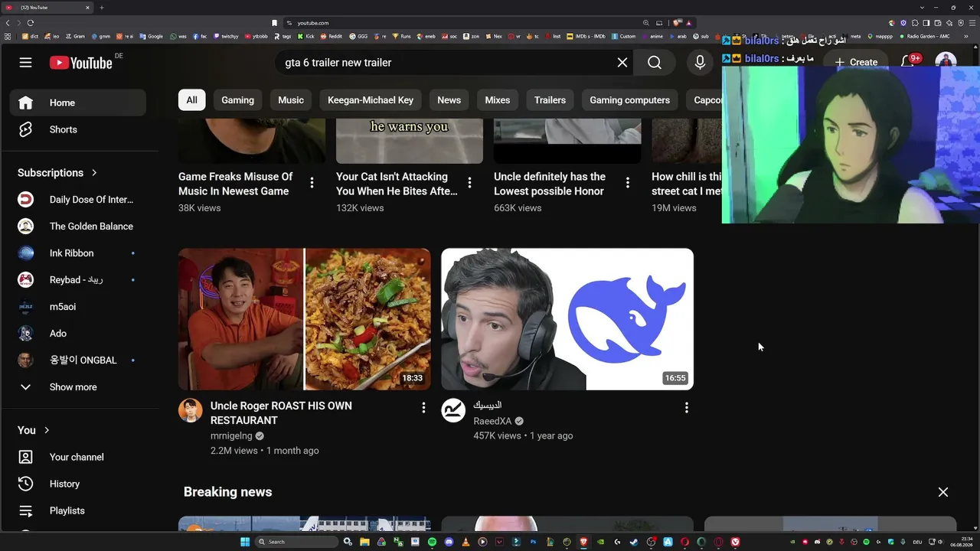
Task: Open The Golden Balance subscription
Action: [78, 227]
